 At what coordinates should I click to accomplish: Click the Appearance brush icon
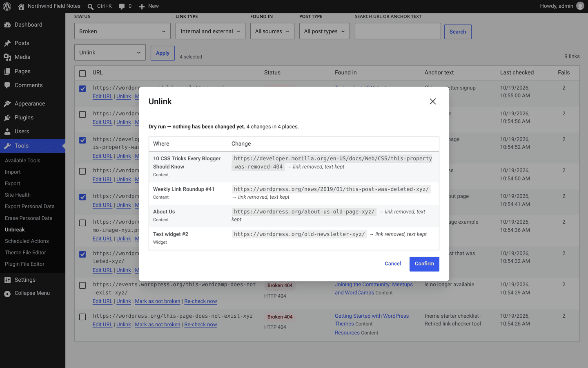pyautogui.click(x=7, y=104)
